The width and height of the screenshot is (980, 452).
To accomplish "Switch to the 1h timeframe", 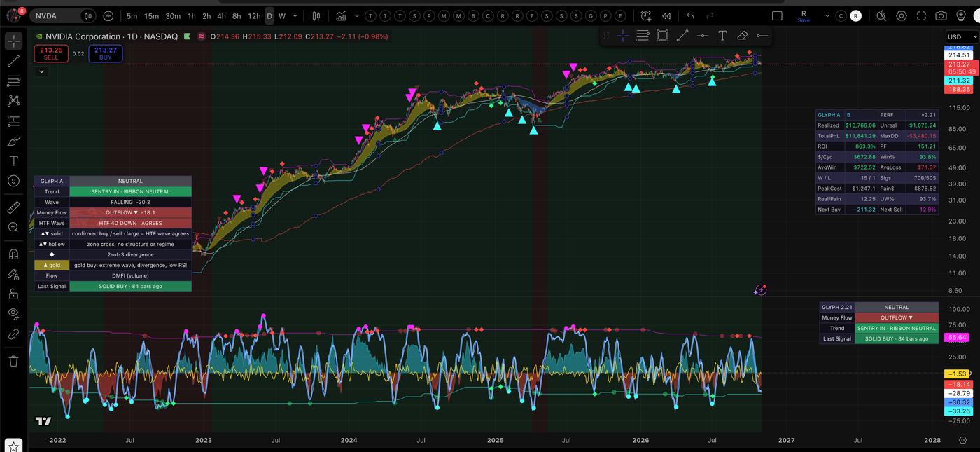I will coord(191,15).
